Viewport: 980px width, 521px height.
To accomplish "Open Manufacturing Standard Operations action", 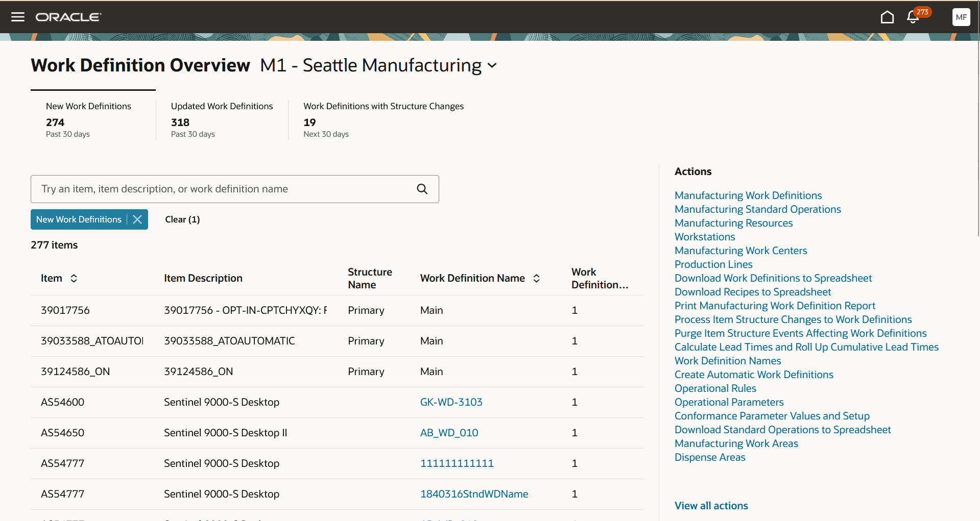I will point(757,209).
